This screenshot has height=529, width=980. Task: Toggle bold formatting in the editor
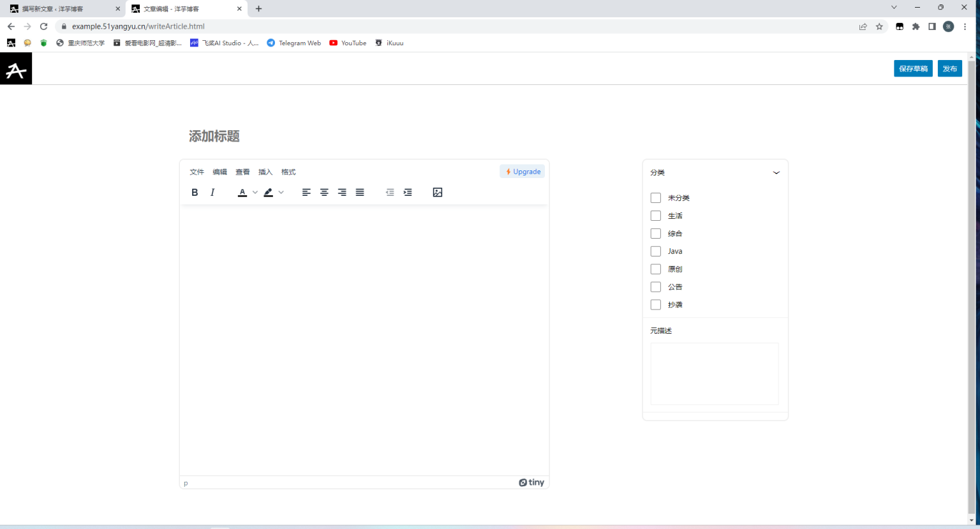coord(195,192)
